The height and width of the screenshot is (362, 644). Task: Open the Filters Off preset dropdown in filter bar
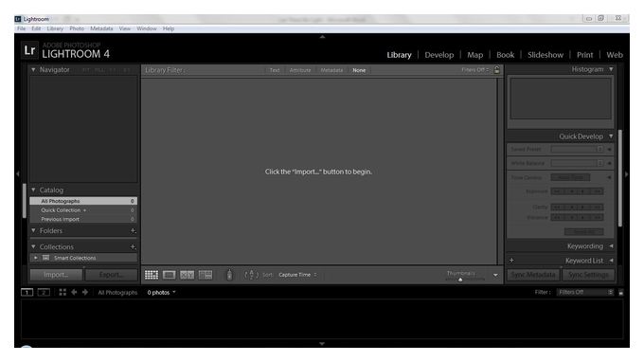coord(475,70)
